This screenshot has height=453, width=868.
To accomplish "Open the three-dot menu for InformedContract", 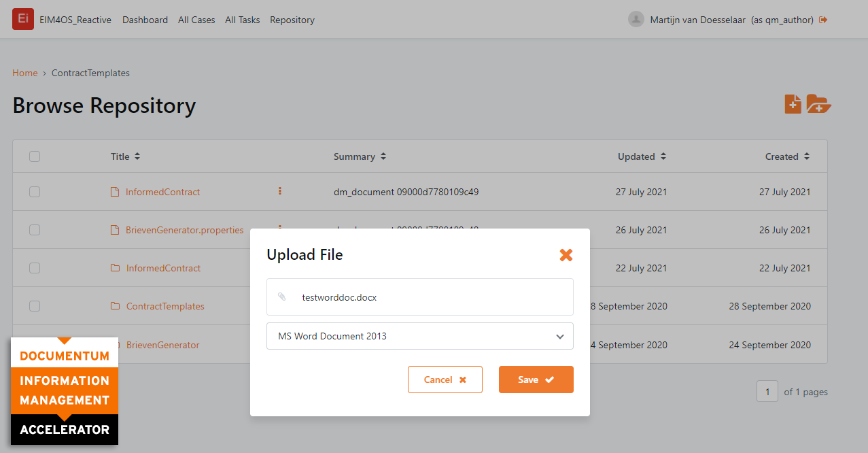I will coord(279,192).
